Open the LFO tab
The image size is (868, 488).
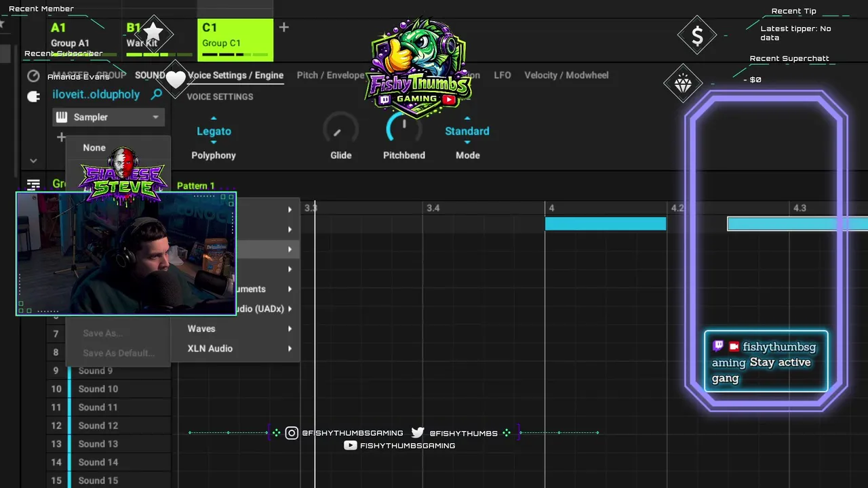(502, 75)
